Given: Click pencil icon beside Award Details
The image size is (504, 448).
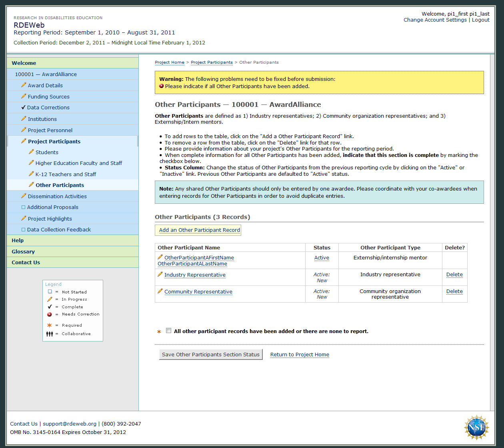Looking at the screenshot, I should coord(24,85).
